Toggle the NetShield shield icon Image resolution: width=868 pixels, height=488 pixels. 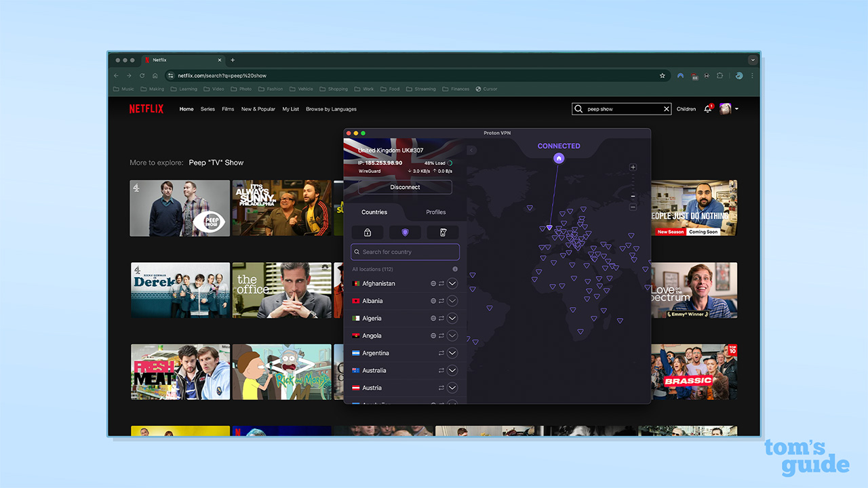[405, 232]
